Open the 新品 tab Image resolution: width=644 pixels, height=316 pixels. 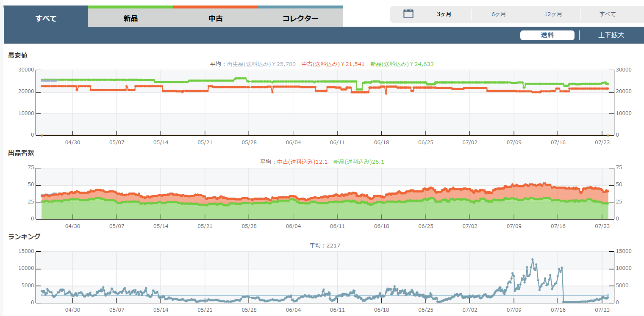point(130,18)
